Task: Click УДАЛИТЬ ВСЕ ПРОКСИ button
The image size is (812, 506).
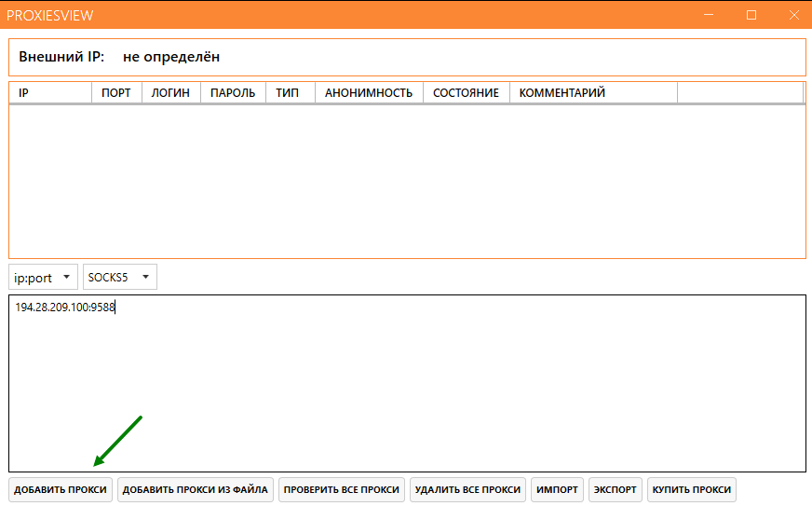Action: [x=467, y=489]
